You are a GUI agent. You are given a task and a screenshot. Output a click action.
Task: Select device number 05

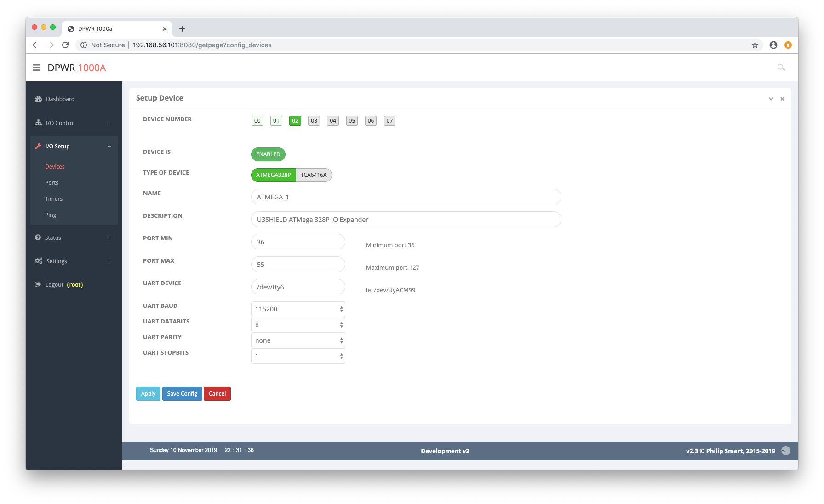coord(352,121)
